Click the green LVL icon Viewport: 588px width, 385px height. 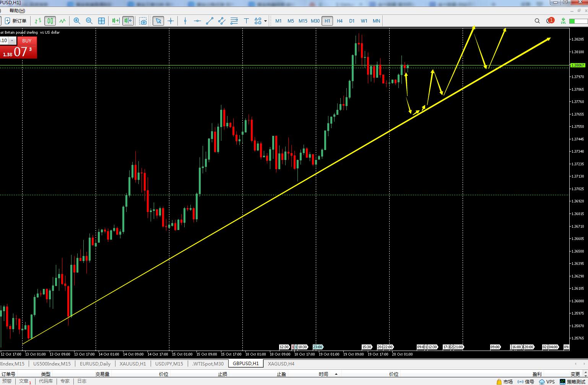[563, 21]
